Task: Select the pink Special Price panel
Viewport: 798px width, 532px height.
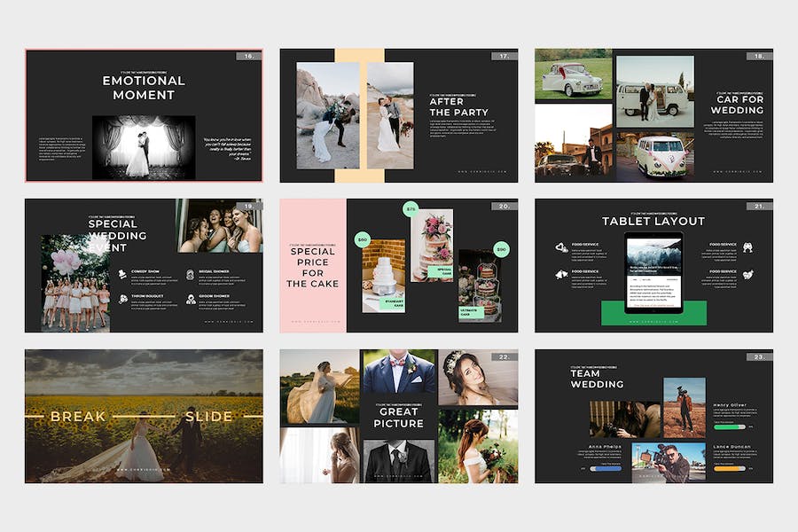Action: point(313,265)
